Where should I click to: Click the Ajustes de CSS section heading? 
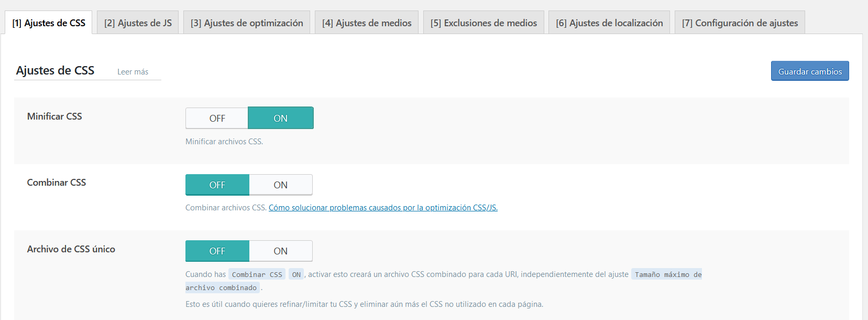55,70
